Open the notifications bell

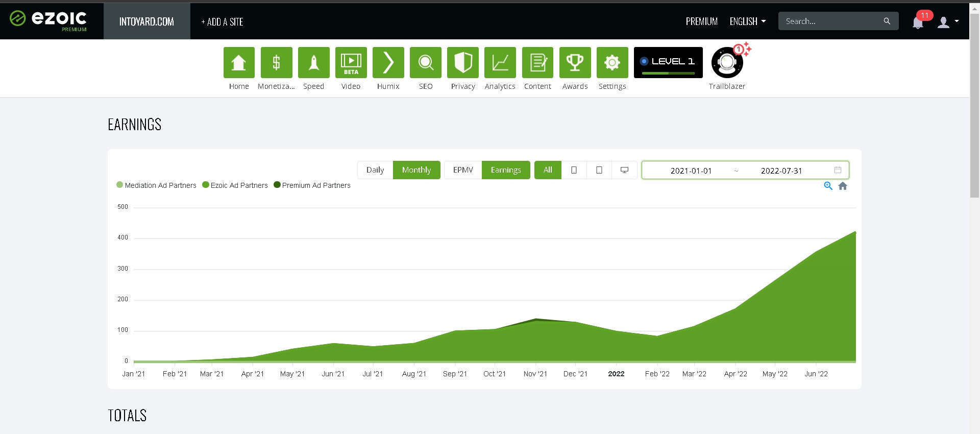pos(918,22)
